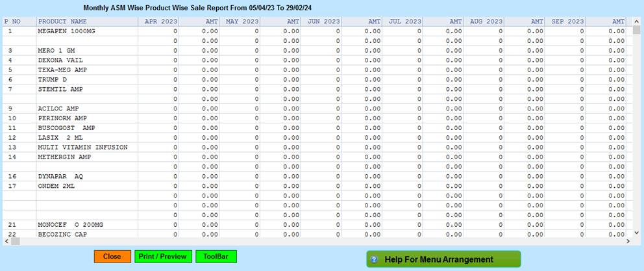Click the P NO column header
Screen dimensions: 644x271
click(x=13, y=21)
